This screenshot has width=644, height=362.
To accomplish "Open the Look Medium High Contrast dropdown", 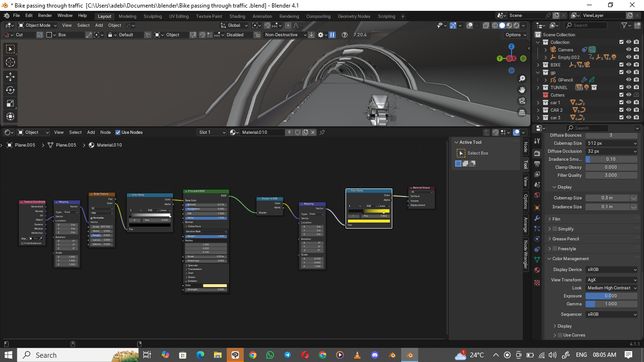I will (x=611, y=288).
